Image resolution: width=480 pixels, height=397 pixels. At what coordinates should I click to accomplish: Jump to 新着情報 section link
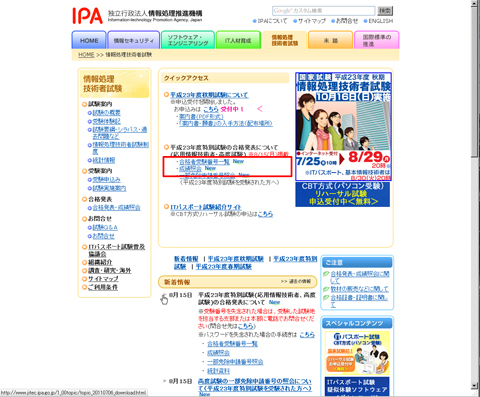[x=186, y=259]
